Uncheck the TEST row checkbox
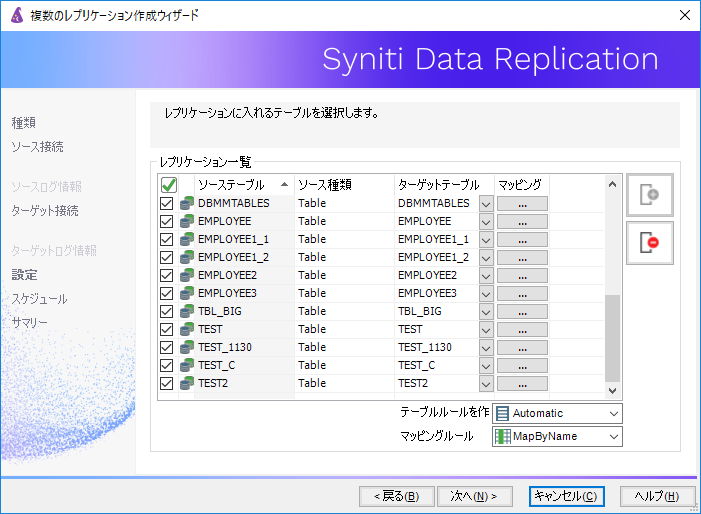 tap(166, 329)
